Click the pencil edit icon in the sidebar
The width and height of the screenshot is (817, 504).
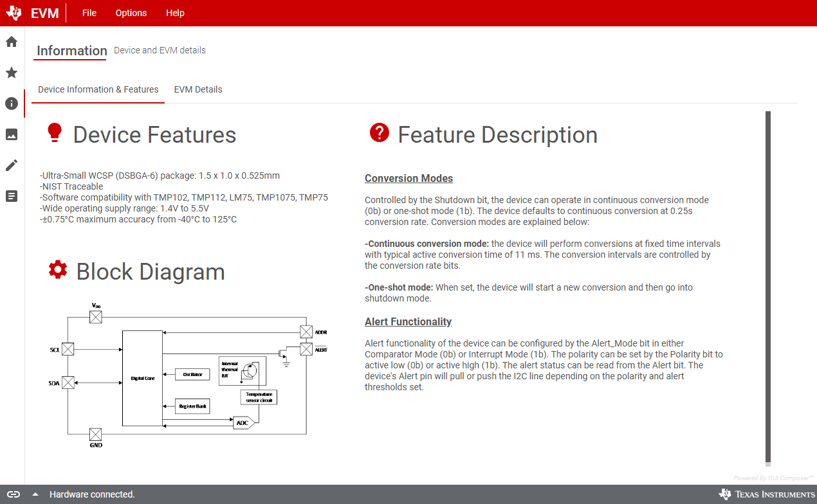point(11,165)
